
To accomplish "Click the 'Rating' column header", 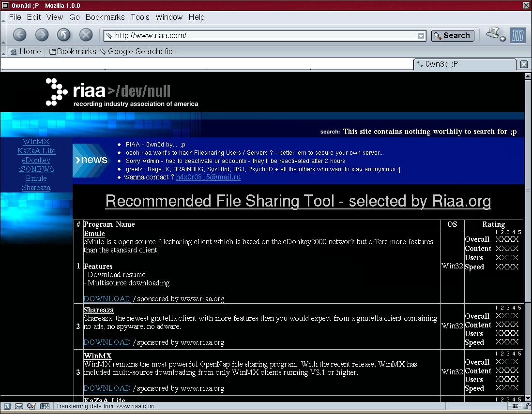I will coord(494,224).
